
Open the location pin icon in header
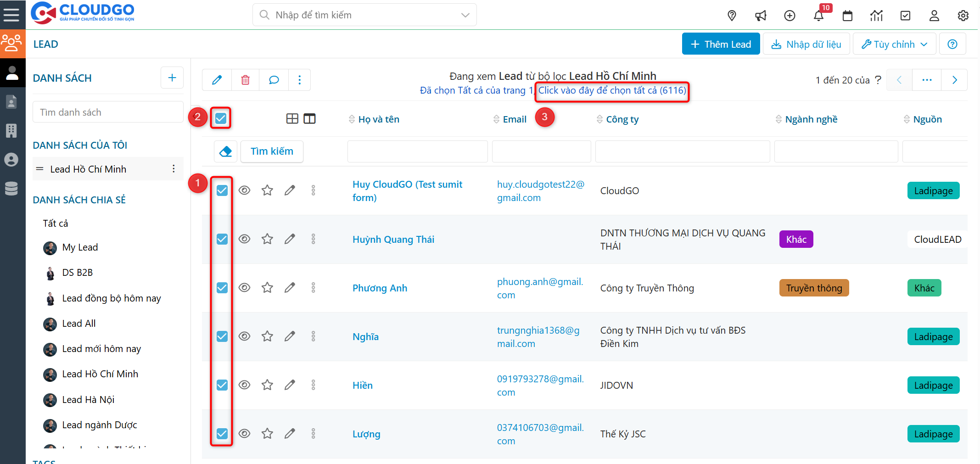click(732, 16)
